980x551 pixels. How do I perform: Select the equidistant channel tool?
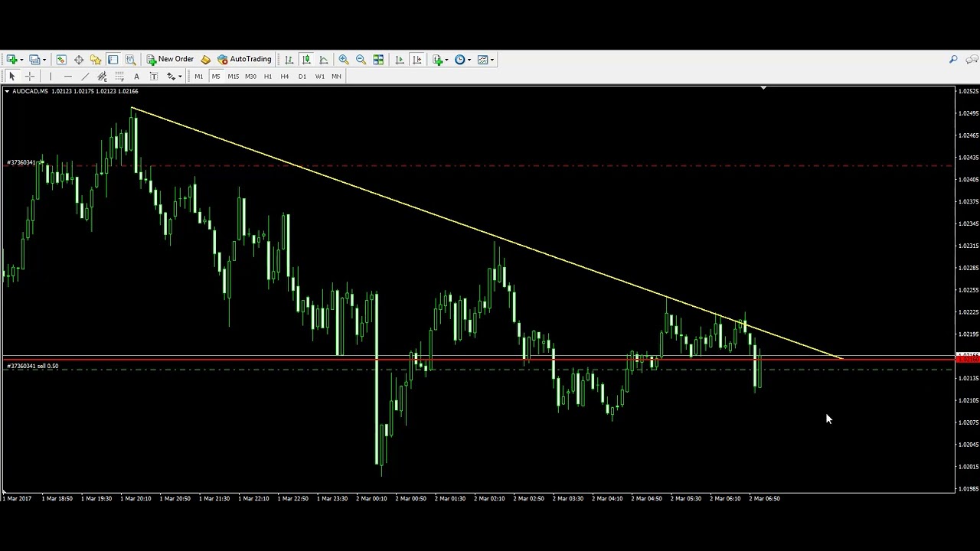pos(102,76)
